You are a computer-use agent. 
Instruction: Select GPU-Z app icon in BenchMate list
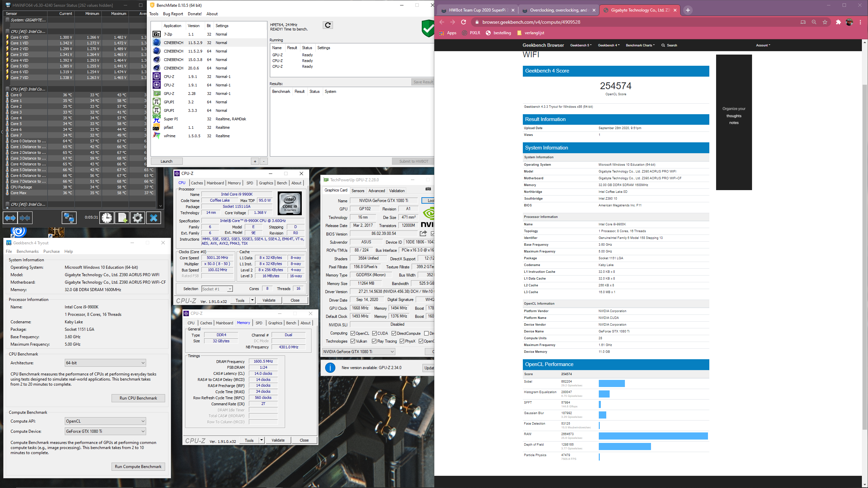(x=156, y=94)
